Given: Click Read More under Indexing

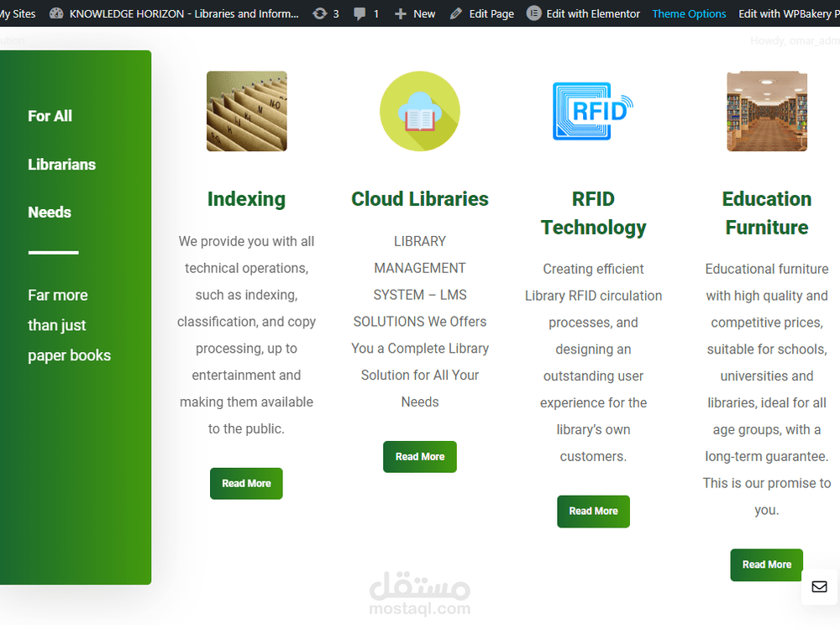Looking at the screenshot, I should (x=246, y=483).
